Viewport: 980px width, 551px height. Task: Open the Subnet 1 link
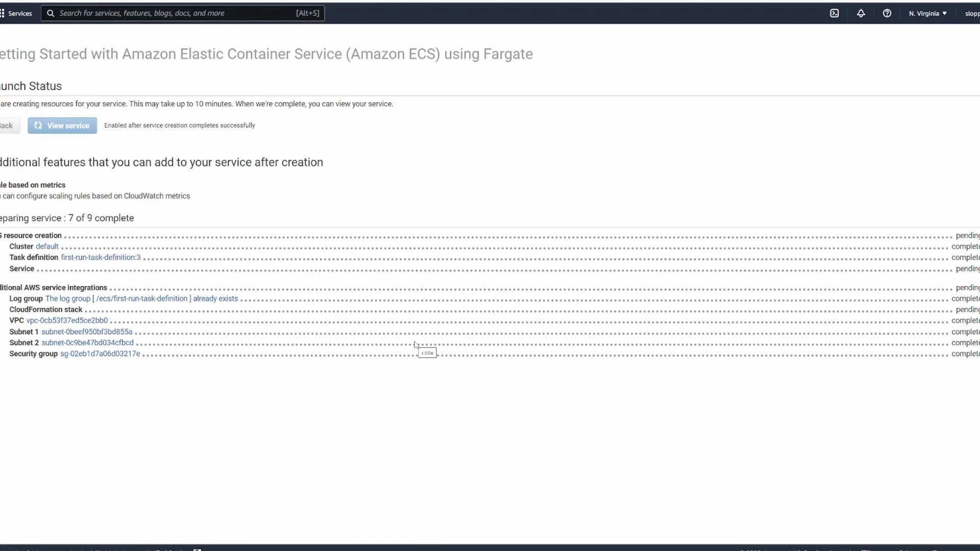click(x=87, y=332)
